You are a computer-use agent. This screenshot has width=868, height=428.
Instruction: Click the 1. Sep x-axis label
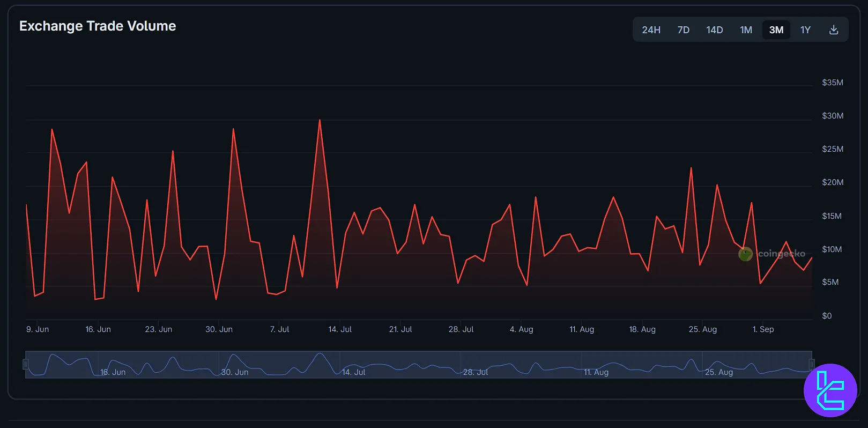click(763, 329)
